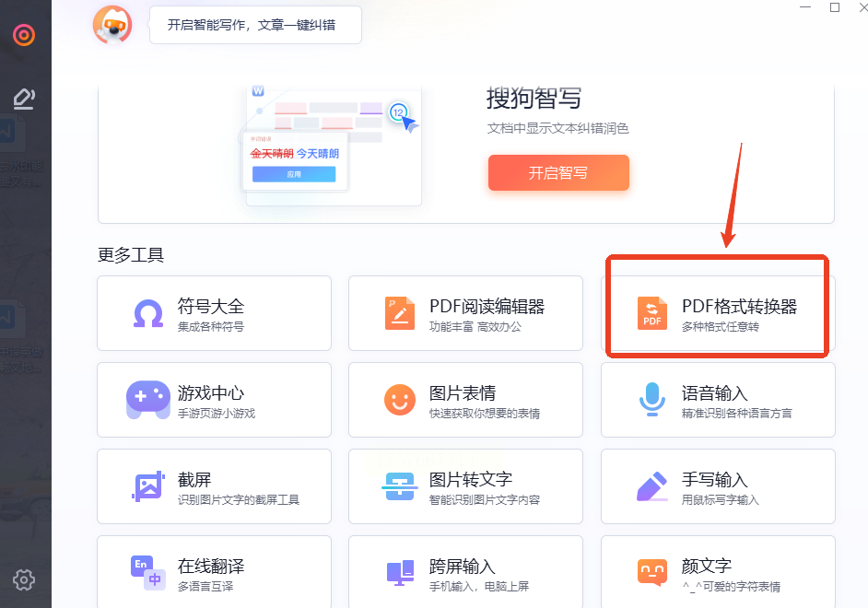The width and height of the screenshot is (868, 608).
Task: Click the 更多工具 section heading
Action: click(131, 255)
